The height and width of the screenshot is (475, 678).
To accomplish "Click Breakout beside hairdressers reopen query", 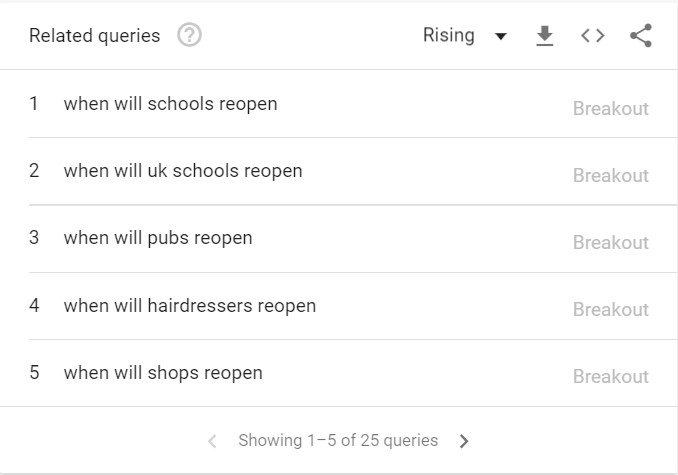I will pyautogui.click(x=610, y=309).
